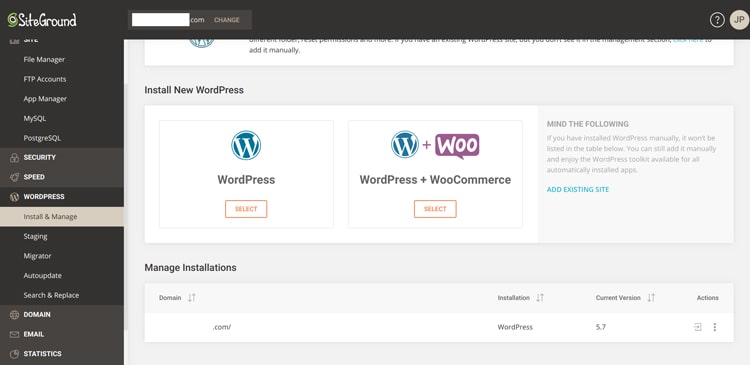This screenshot has width=750, height=365.
Task: Open PostgreSQL in sidebar
Action: point(42,138)
